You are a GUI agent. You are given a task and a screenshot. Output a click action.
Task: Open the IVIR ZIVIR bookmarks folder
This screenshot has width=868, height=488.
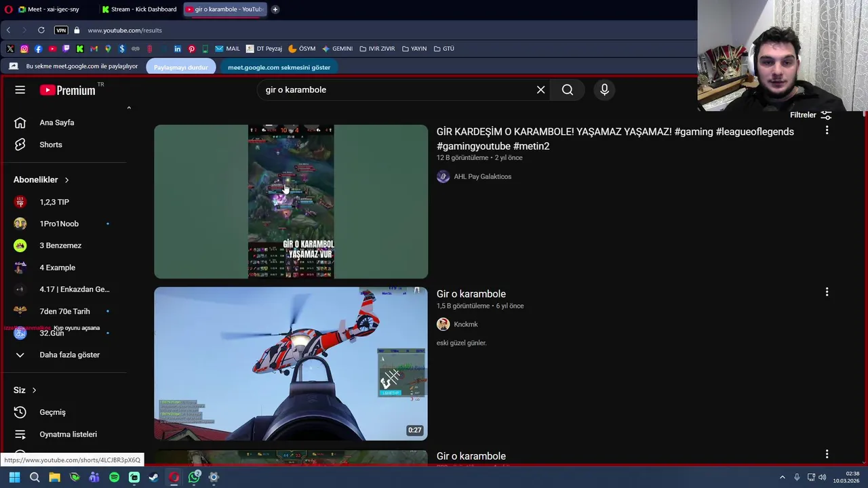tap(377, 49)
